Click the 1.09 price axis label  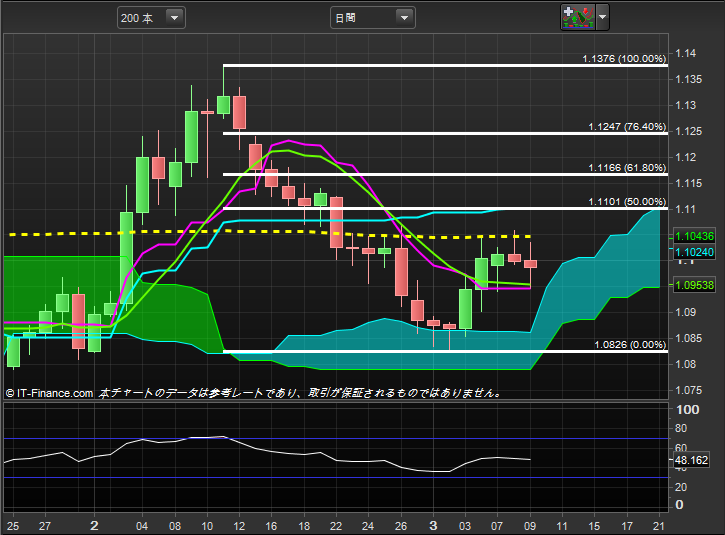pos(685,312)
